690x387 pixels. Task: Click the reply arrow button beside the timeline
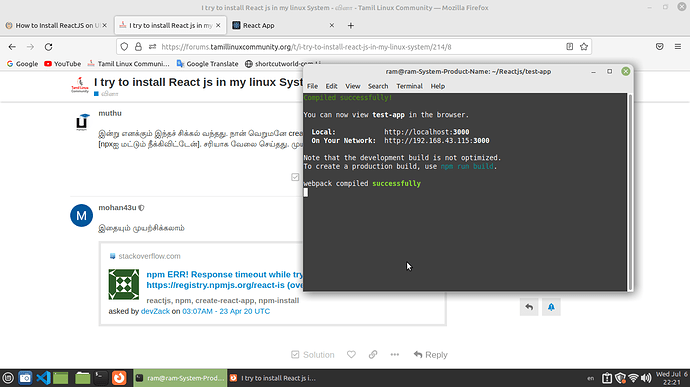click(529, 307)
